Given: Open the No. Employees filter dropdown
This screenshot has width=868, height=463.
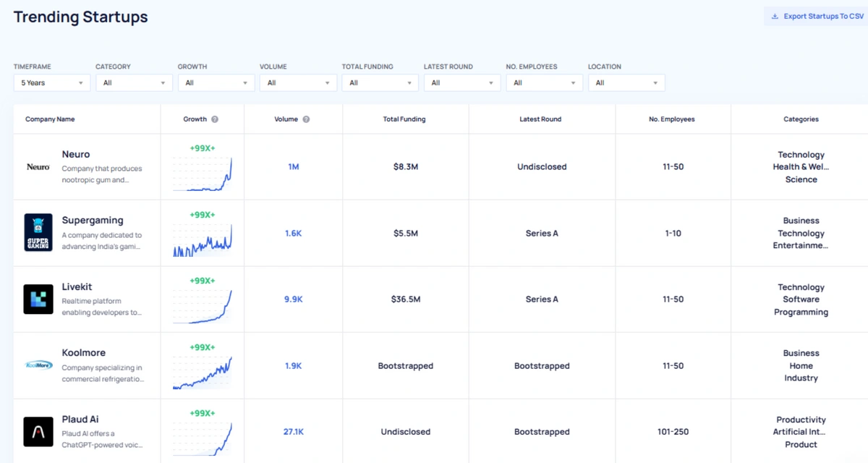Looking at the screenshot, I should coord(545,83).
